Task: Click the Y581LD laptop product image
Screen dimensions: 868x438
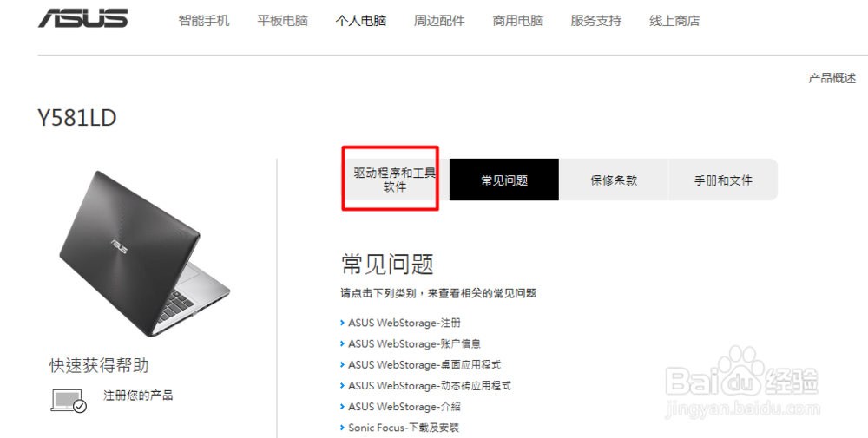Action: pyautogui.click(x=144, y=253)
